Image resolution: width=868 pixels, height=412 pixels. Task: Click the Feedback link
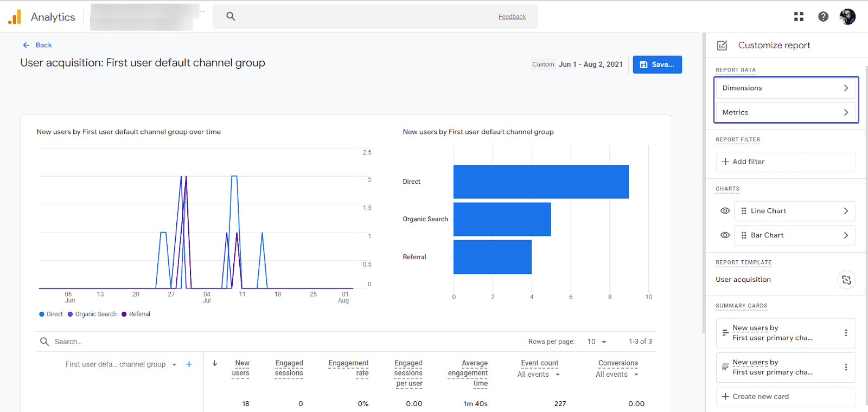point(512,17)
